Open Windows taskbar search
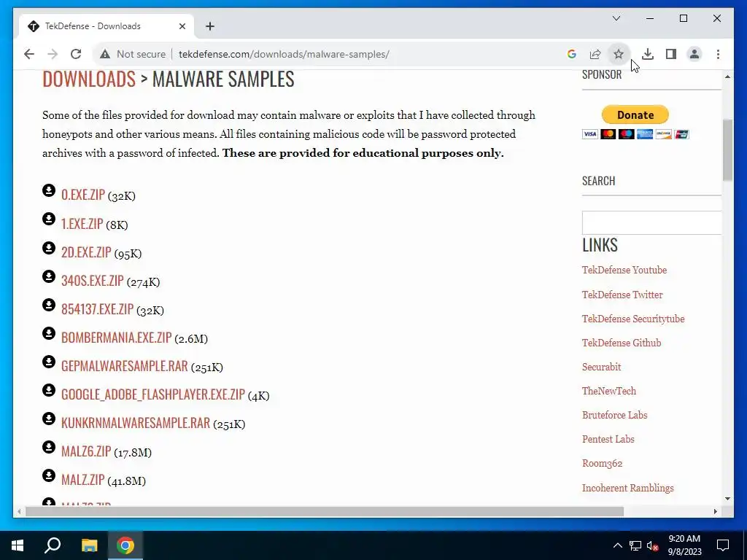This screenshot has height=560, width=747. [x=53, y=545]
